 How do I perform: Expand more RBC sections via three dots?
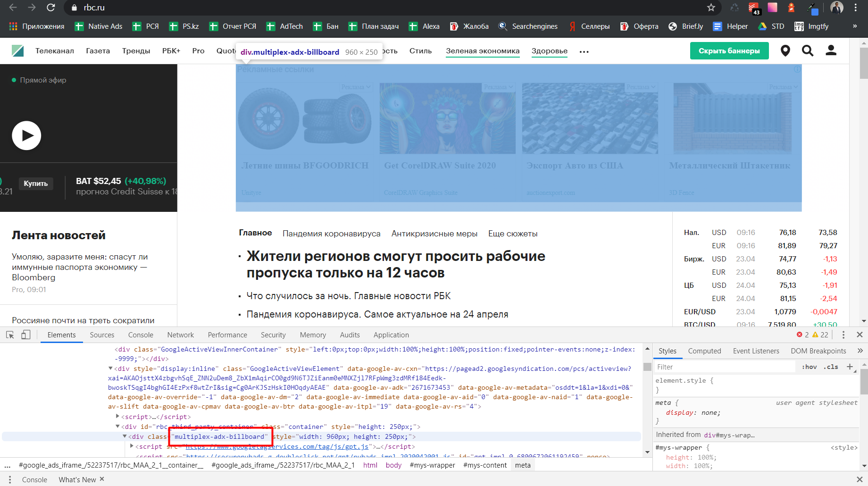pos(584,51)
